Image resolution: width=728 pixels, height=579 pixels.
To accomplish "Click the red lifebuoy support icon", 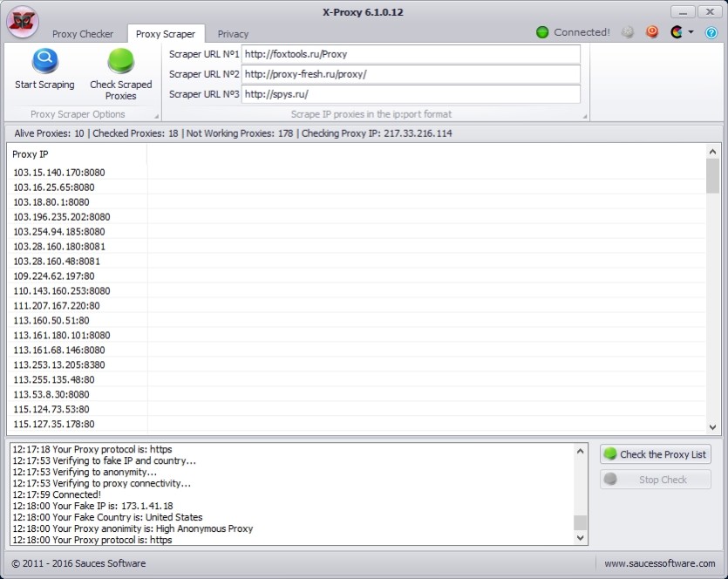I will point(652,31).
